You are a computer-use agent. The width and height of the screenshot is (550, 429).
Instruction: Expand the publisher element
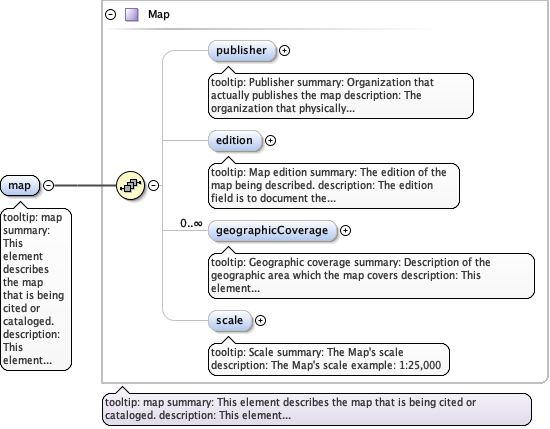point(284,51)
